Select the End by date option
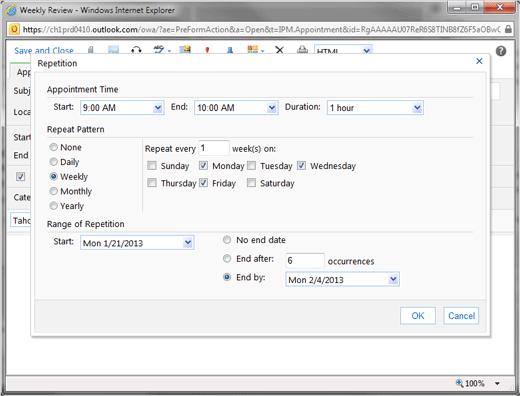Viewport: 520px width, 396px height. [x=227, y=277]
